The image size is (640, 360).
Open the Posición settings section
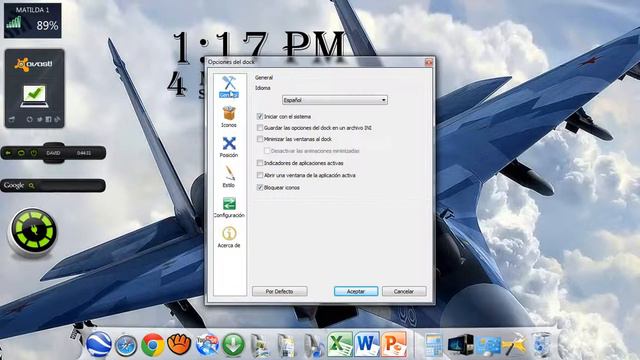coord(229,147)
